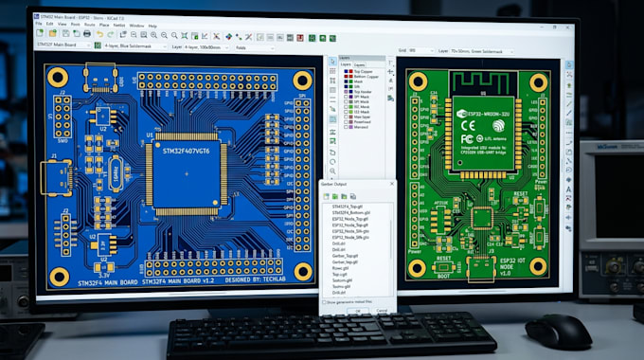Open the 'Folds' dropdown

254,48
